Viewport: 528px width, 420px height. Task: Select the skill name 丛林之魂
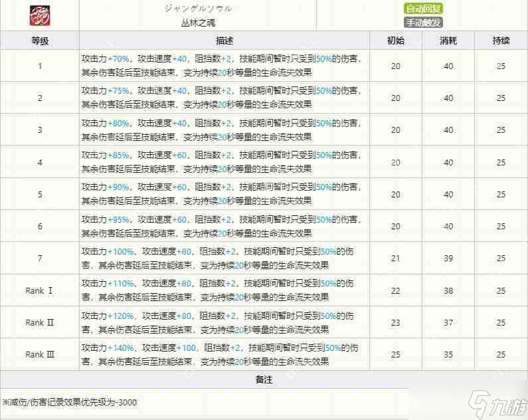[198, 23]
